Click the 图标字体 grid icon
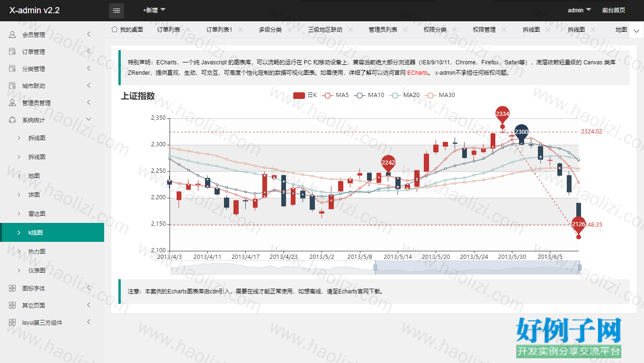The image size is (644, 363). click(x=13, y=288)
